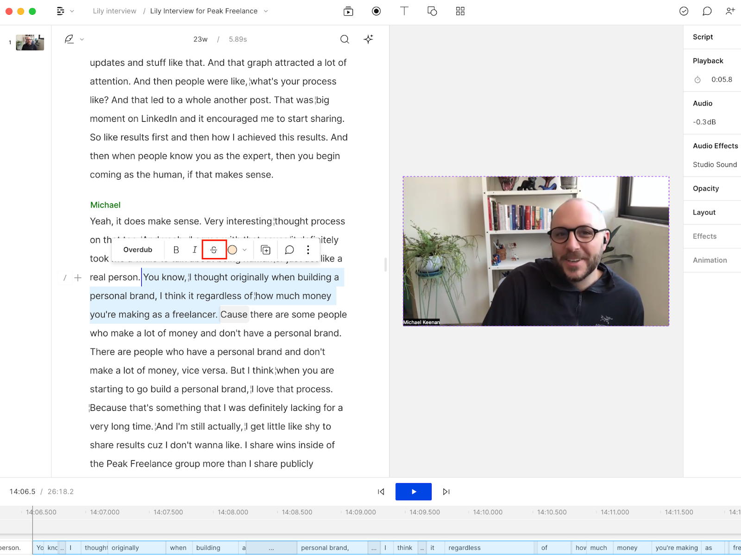Duplicate selection to new composition
741x560 pixels.
(265, 250)
